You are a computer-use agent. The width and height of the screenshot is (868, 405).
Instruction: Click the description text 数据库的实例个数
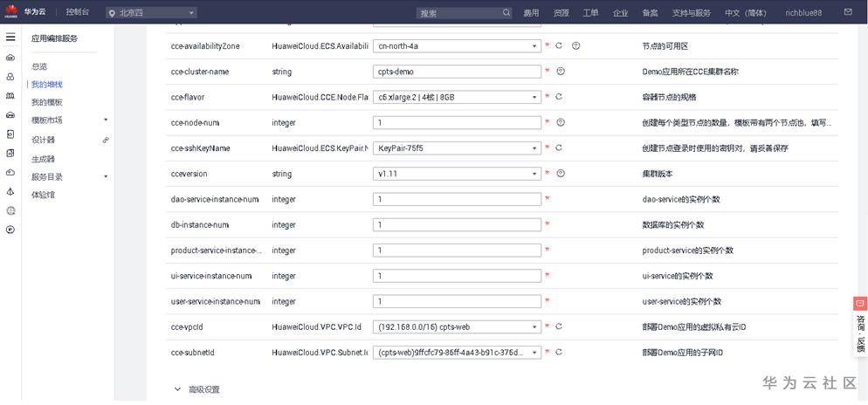(x=673, y=225)
